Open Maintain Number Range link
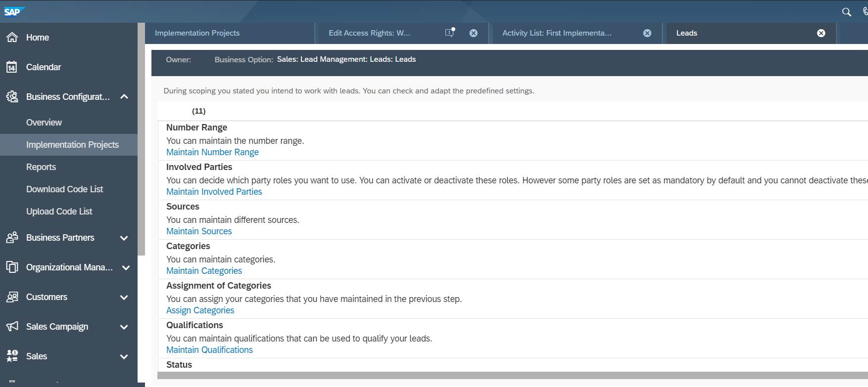The width and height of the screenshot is (868, 387). (x=212, y=152)
